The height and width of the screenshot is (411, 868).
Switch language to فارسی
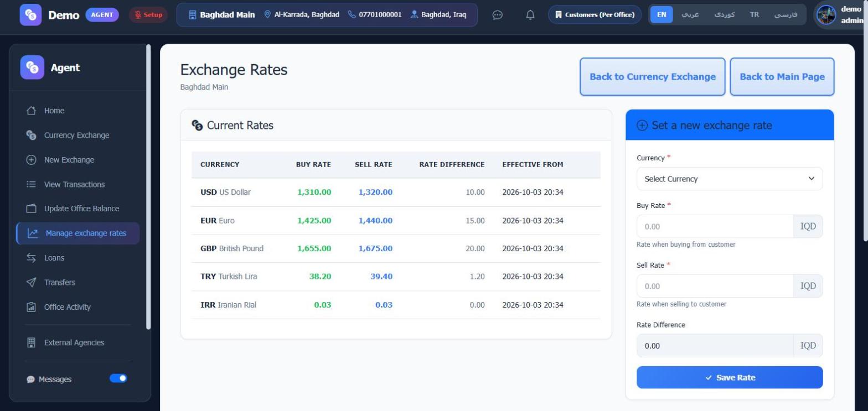click(786, 15)
